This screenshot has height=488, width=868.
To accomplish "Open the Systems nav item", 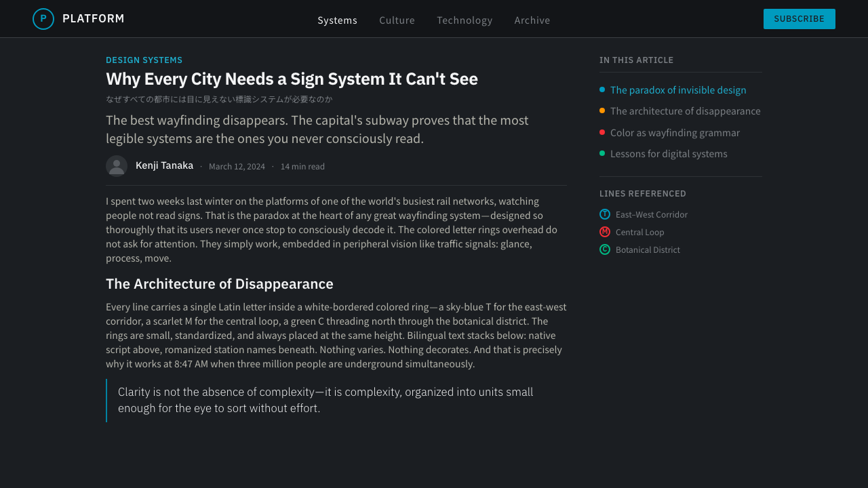I will (x=338, y=20).
